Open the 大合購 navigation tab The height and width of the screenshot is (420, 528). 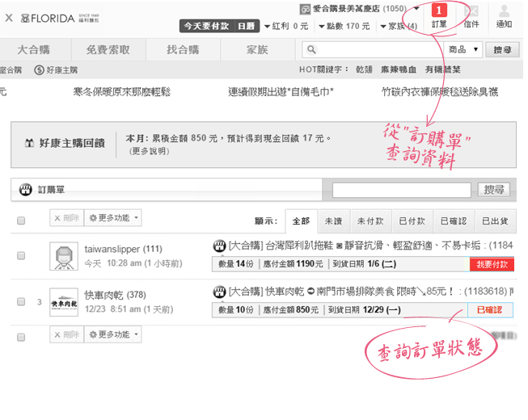click(x=40, y=50)
